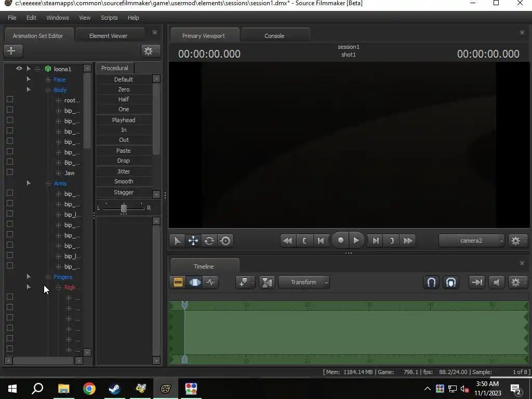Activate the rotate manipulator tool
This screenshot has width=532, height=399.
pos(209,241)
